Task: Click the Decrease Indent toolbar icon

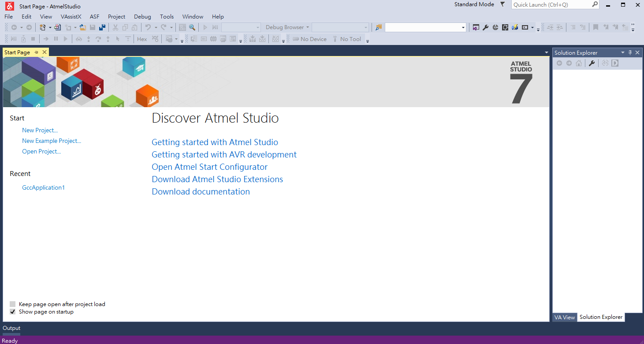Action: (x=550, y=27)
